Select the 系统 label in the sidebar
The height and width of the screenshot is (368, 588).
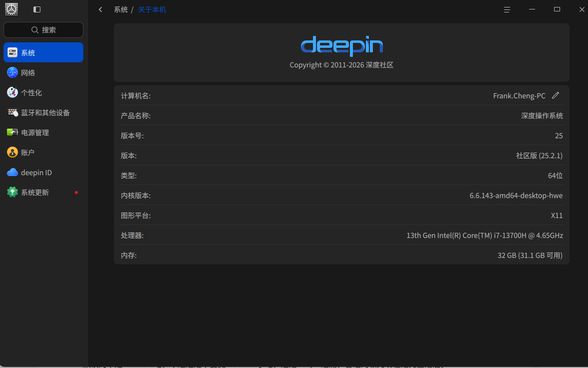[28, 53]
